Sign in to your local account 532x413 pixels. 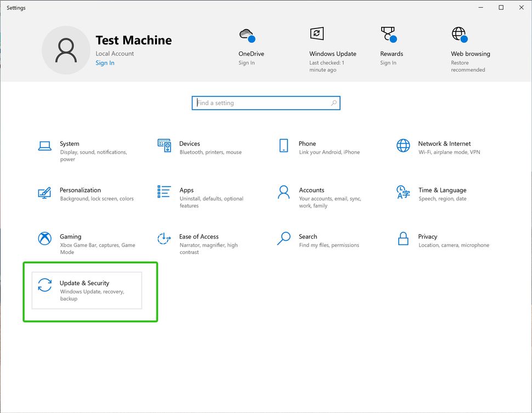pyautogui.click(x=105, y=63)
